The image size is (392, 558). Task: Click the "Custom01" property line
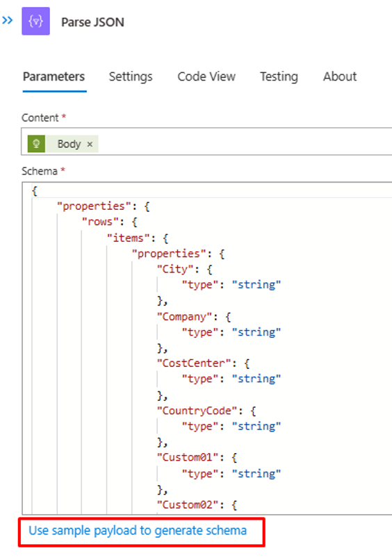(197, 457)
